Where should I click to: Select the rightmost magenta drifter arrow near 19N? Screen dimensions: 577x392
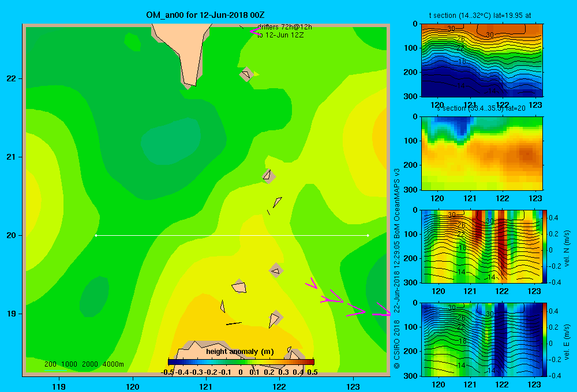pyautogui.click(x=381, y=310)
